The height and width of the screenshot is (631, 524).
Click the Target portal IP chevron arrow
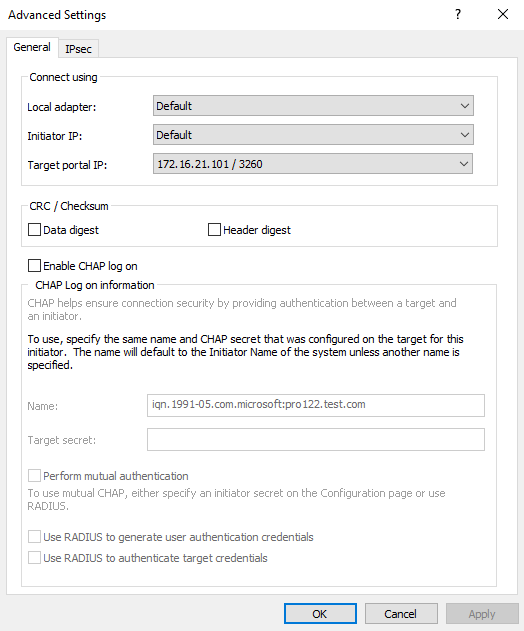(464, 164)
